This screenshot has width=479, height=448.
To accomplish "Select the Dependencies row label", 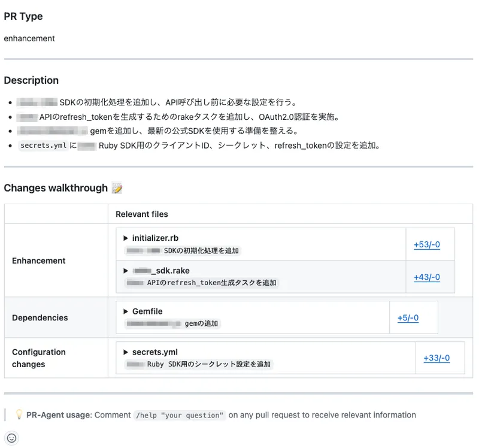I will [40, 317].
